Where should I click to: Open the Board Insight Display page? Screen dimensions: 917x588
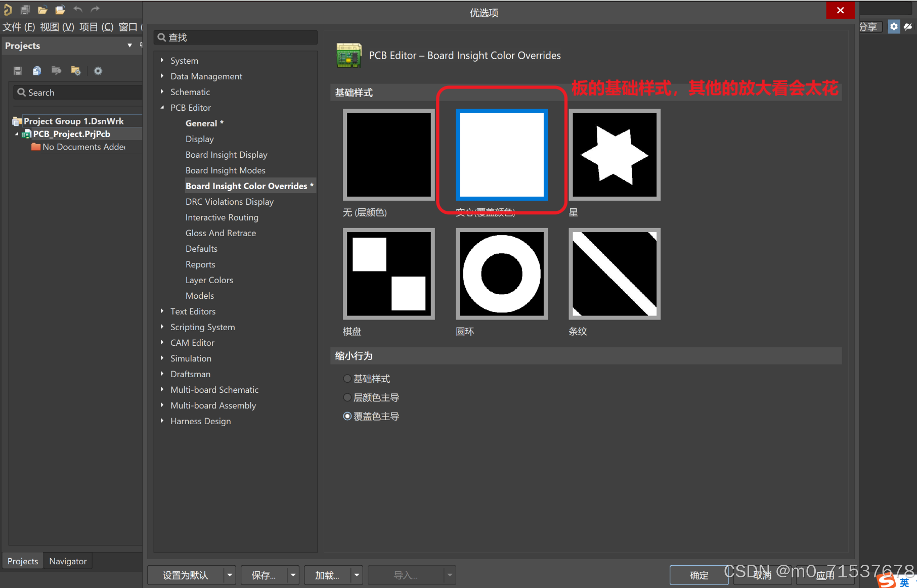tap(226, 154)
